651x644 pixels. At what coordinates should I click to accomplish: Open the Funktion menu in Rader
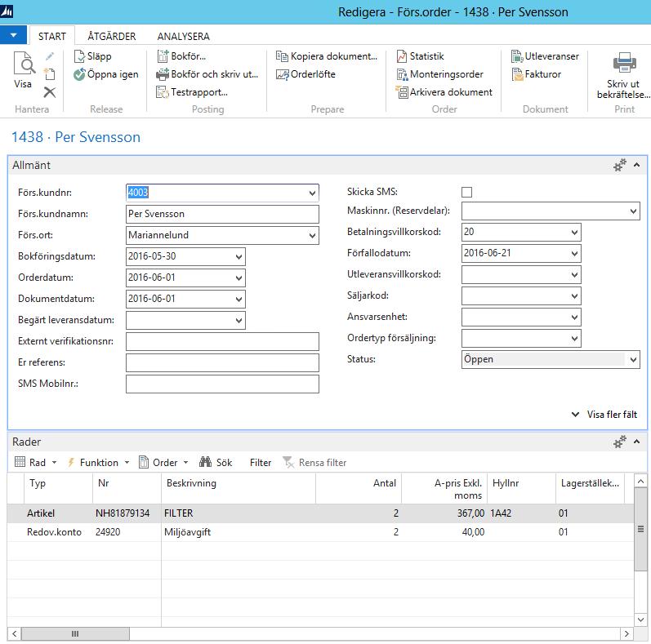coord(99,462)
